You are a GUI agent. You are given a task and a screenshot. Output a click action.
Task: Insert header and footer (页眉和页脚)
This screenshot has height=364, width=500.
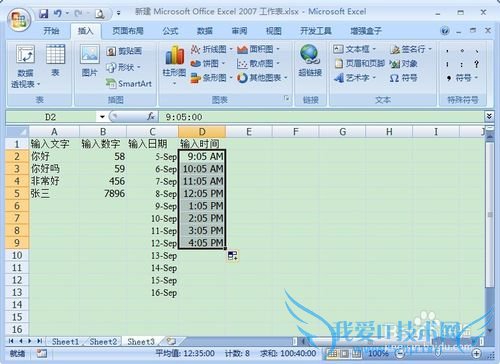(x=360, y=63)
